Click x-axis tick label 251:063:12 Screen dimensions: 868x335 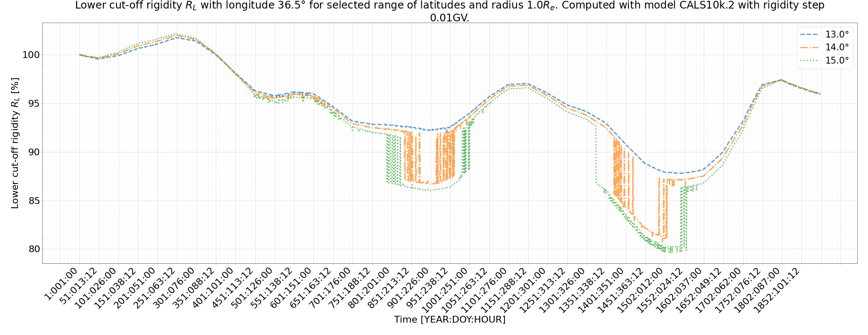[155, 288]
